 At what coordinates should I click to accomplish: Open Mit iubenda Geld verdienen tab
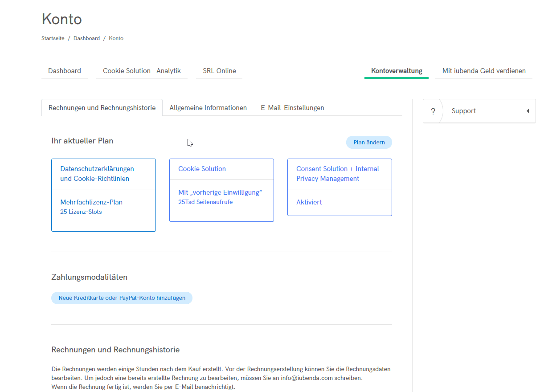484,71
